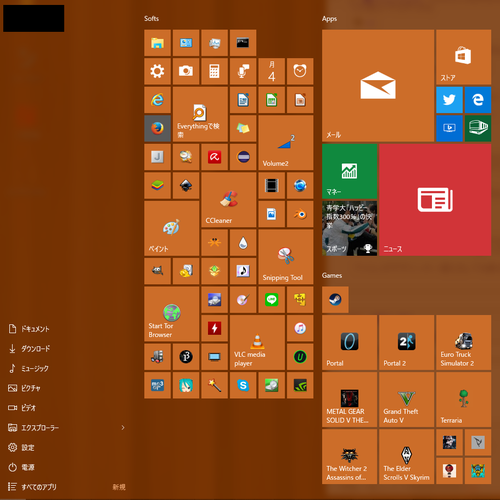The width and height of the screenshot is (500, 500).
Task: Open the Microsoft Edge tile
Action: coord(478,100)
